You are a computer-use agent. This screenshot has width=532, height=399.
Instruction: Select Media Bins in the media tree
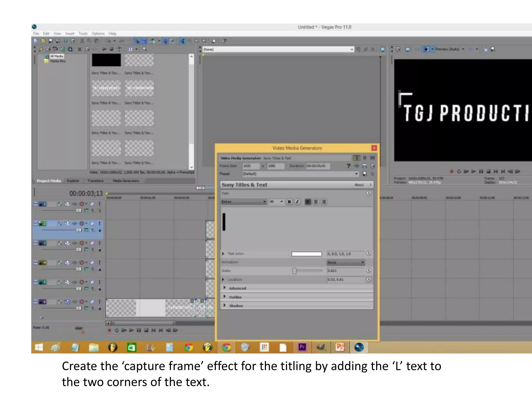[58, 61]
